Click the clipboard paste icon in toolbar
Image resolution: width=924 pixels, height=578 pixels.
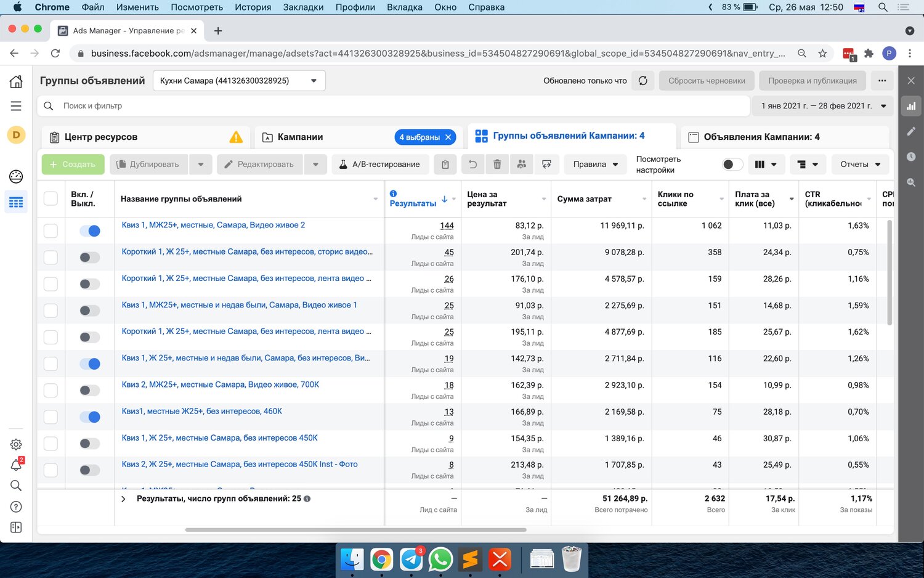[x=445, y=165]
